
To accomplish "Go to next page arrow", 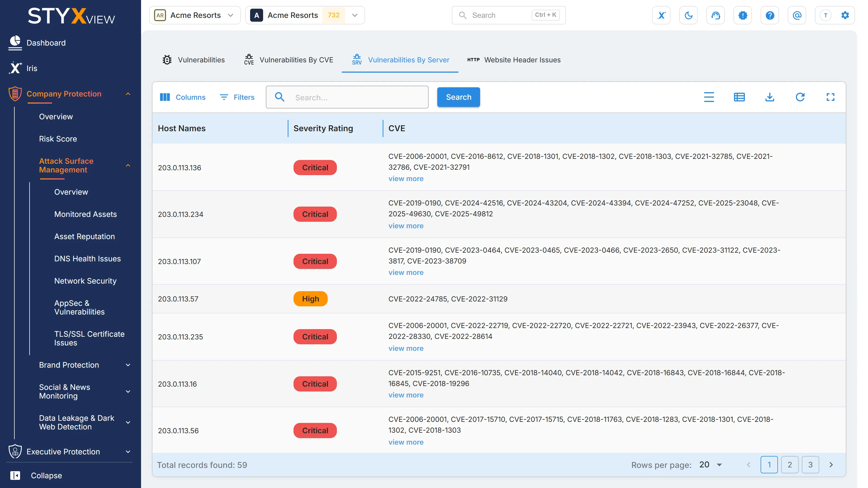I will pyautogui.click(x=831, y=465).
